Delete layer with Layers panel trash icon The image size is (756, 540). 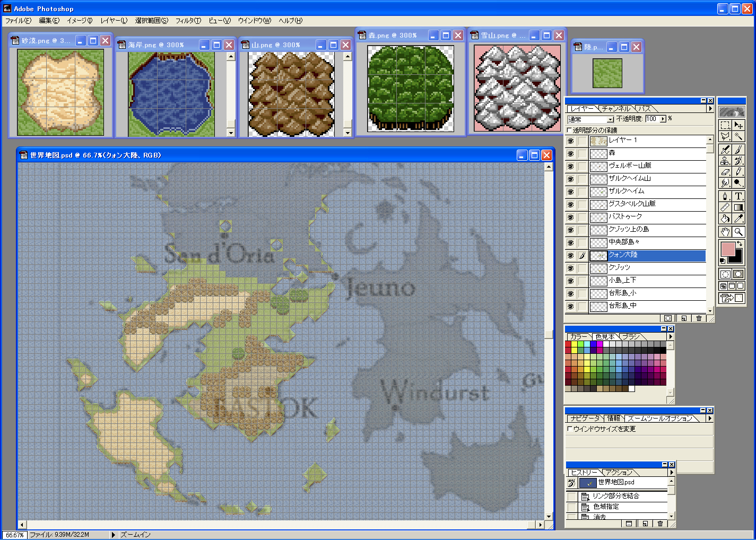[699, 318]
